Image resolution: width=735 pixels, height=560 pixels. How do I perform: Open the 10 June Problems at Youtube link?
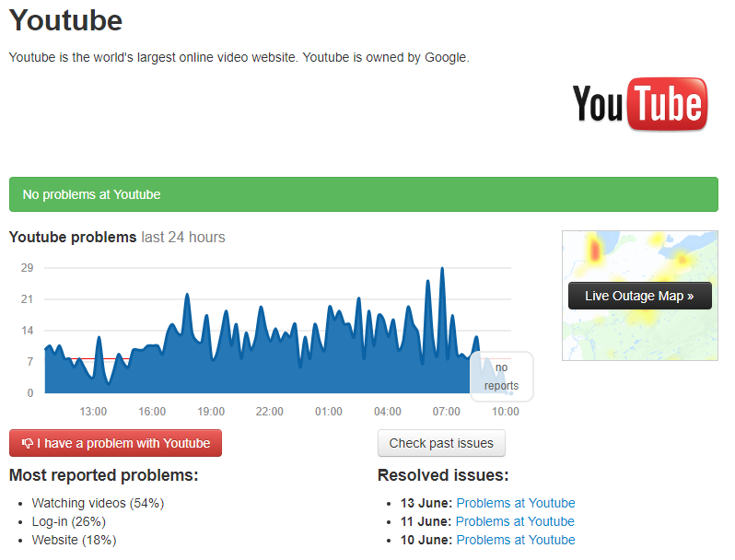[516, 540]
